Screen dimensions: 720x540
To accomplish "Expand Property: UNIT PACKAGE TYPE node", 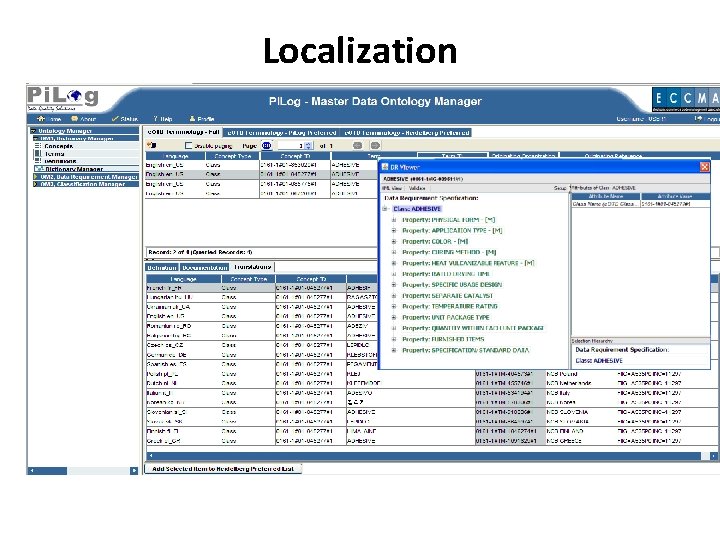I will tap(394, 317).
